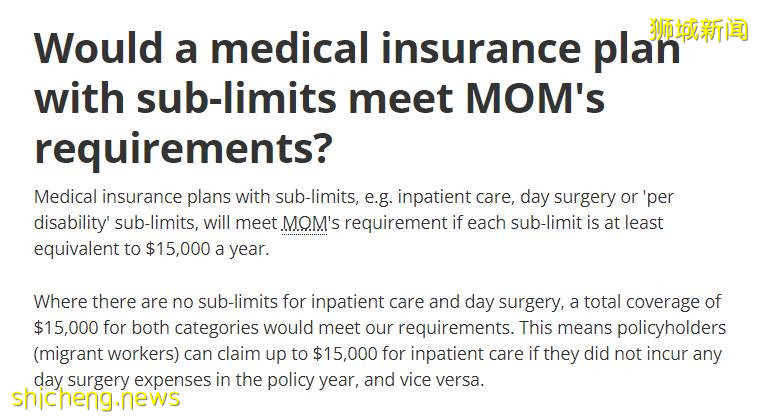Click the heading line "with sub-limits meet MOM's"

320,100
